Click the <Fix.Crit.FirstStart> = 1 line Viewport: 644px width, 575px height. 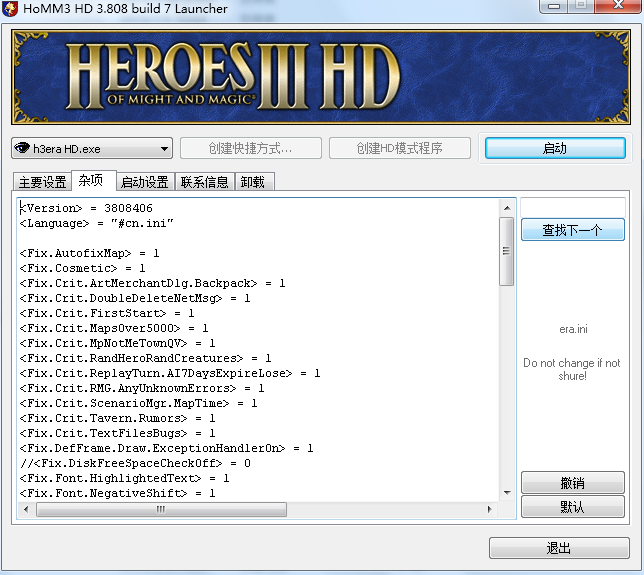(x=107, y=313)
